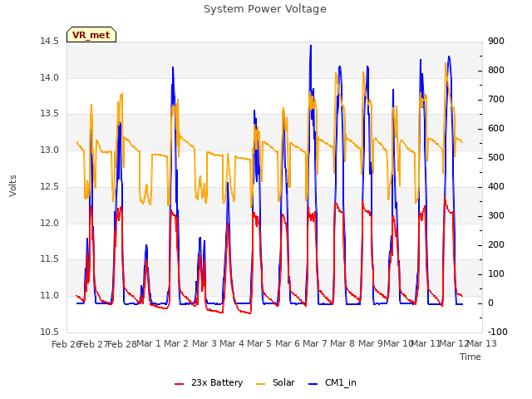Screen dimensions: 532x399
Task: Click the 11.5 left axis tick label
Action: pyautogui.click(x=49, y=259)
